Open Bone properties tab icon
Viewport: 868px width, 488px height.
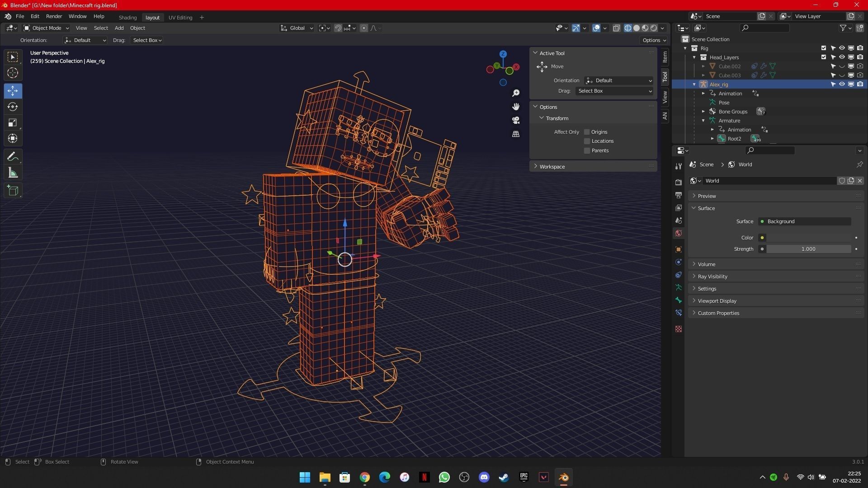[678, 300]
